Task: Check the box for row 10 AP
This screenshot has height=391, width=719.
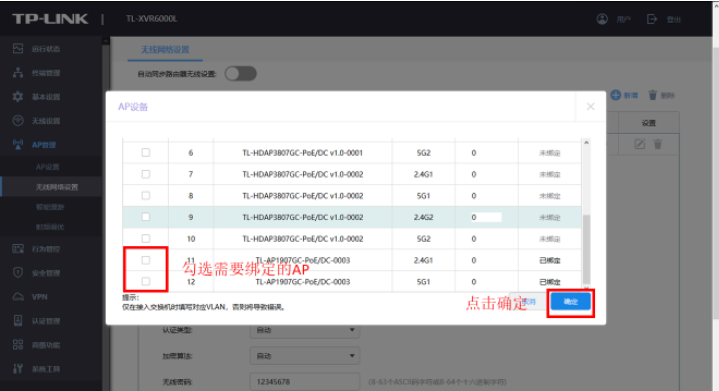Action: pos(146,238)
